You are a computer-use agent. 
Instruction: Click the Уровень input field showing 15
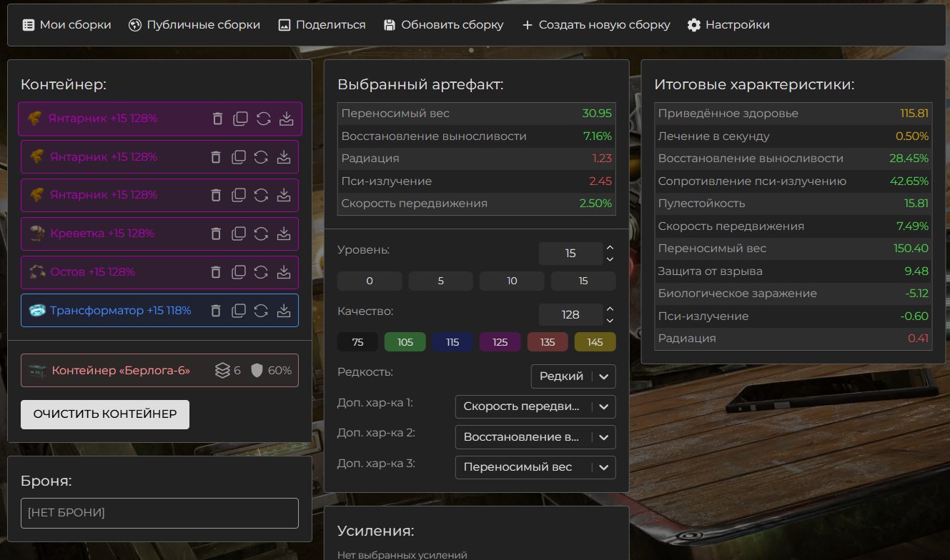pyautogui.click(x=570, y=254)
